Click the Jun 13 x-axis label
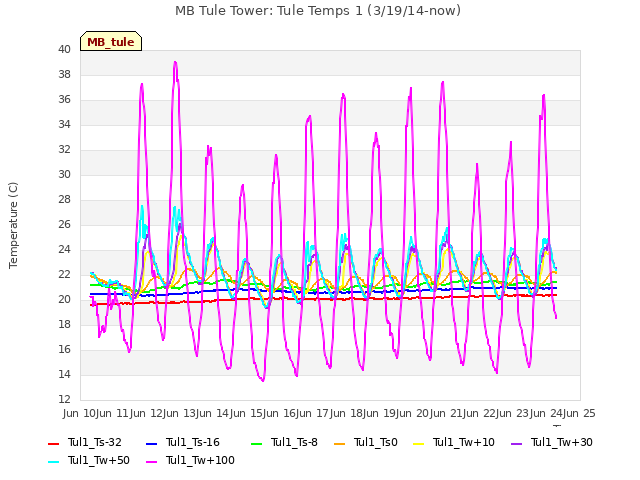The image size is (640, 480). coord(180,413)
